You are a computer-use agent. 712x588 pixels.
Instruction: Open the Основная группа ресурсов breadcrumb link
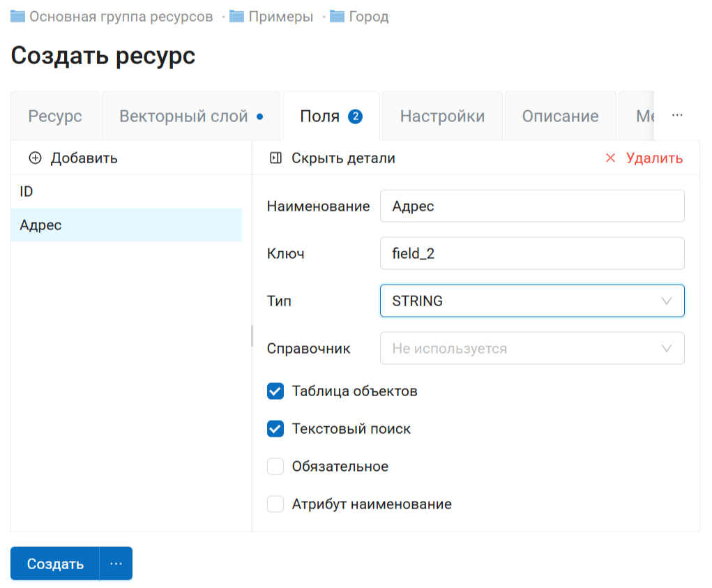121,17
